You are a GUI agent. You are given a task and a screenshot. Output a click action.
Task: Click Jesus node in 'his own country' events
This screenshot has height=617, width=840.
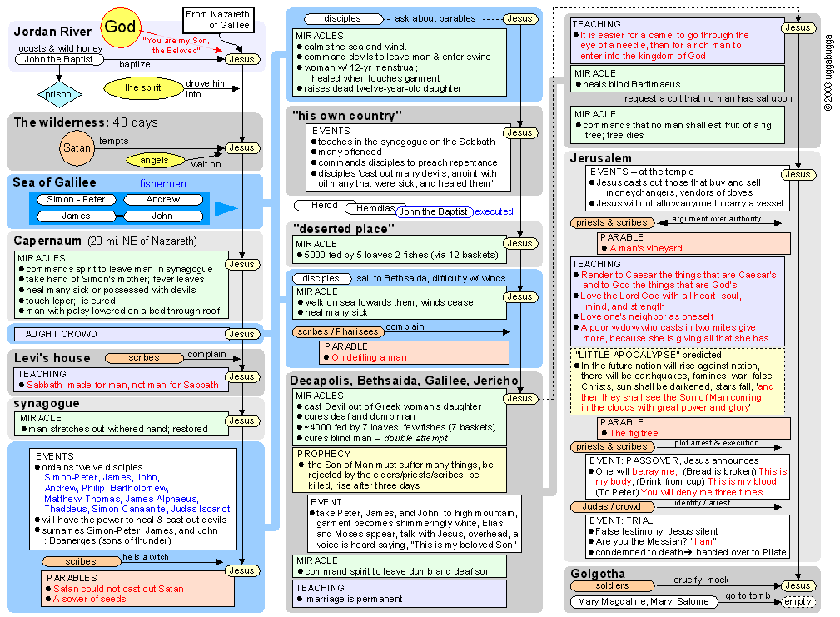(520, 133)
